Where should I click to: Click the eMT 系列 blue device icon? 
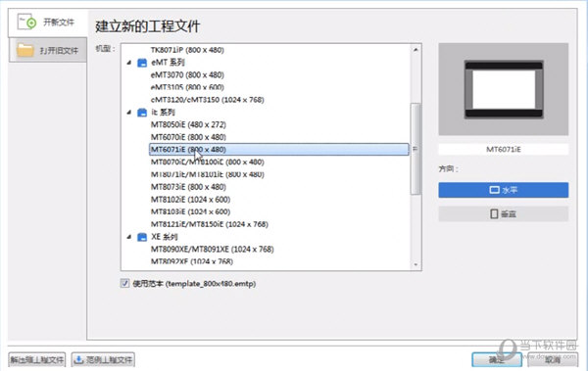[x=142, y=63]
